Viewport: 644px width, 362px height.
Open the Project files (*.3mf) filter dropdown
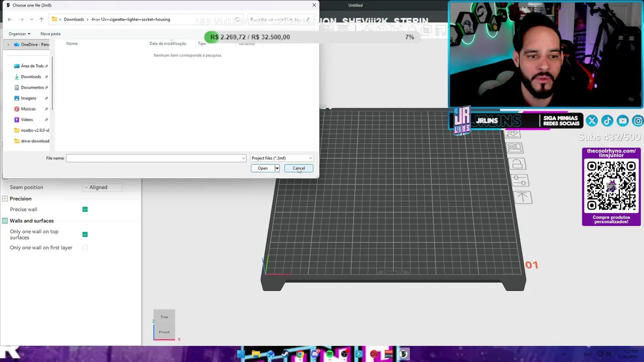coord(282,158)
